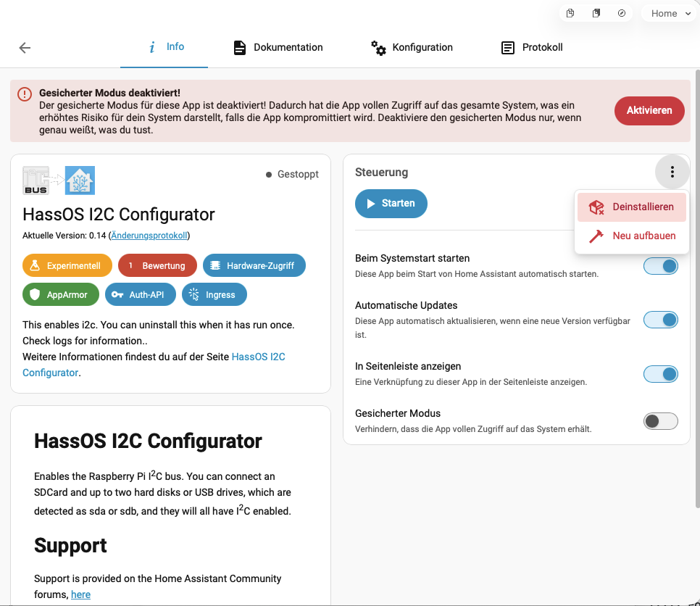Click the Steuerung heading
Viewport: 700px width, 606px height.
(x=381, y=173)
